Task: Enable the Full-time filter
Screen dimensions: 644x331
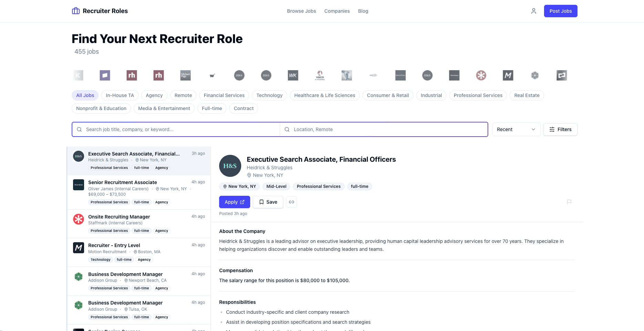Action: (x=212, y=108)
